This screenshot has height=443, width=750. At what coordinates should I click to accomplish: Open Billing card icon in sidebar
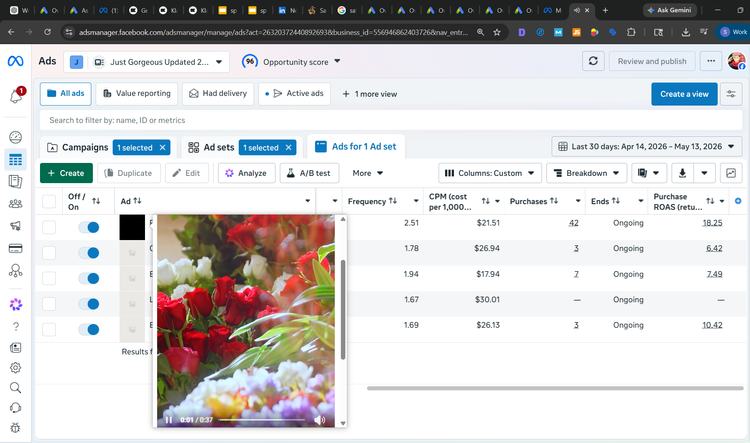15,248
